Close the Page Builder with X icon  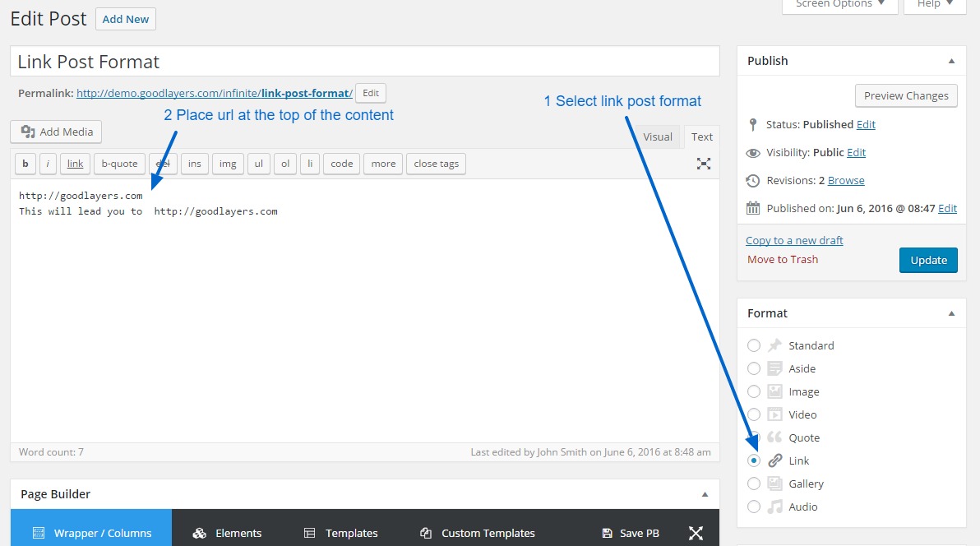(x=696, y=533)
